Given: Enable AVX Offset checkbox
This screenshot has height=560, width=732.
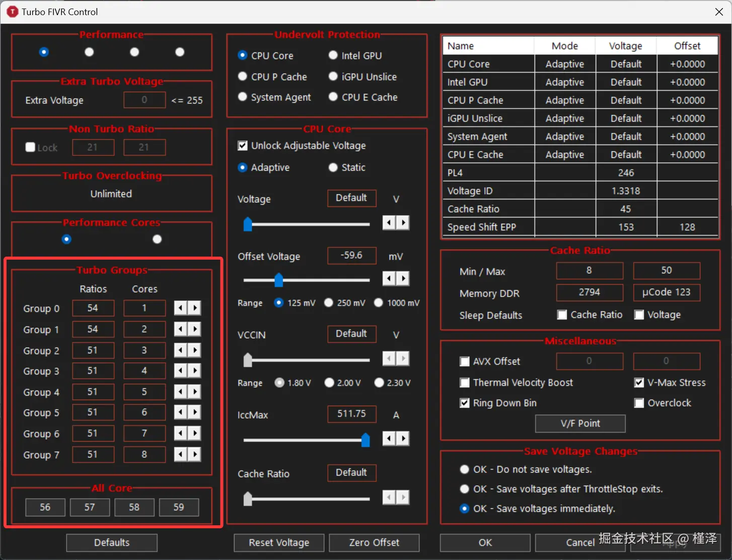Looking at the screenshot, I should click(x=465, y=361).
